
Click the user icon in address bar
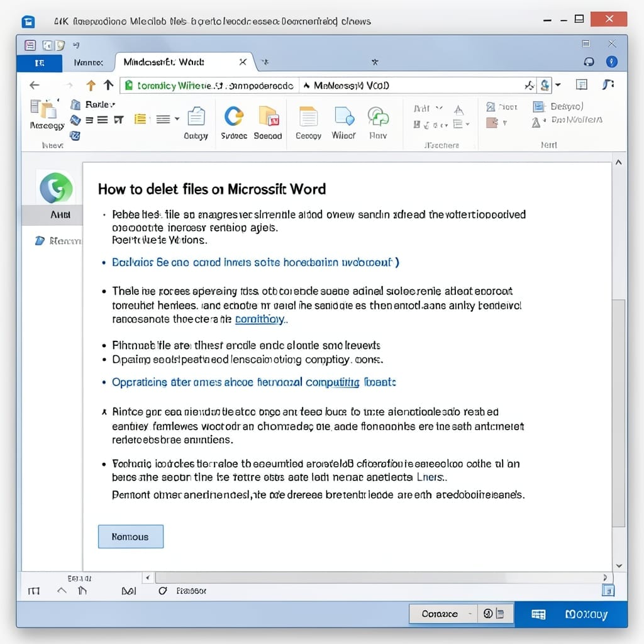pyautogui.click(x=545, y=85)
